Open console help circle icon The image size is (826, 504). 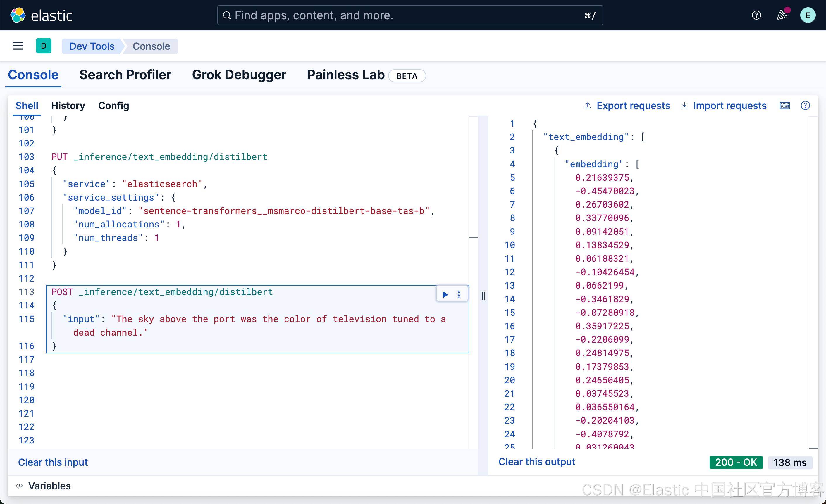coord(805,106)
